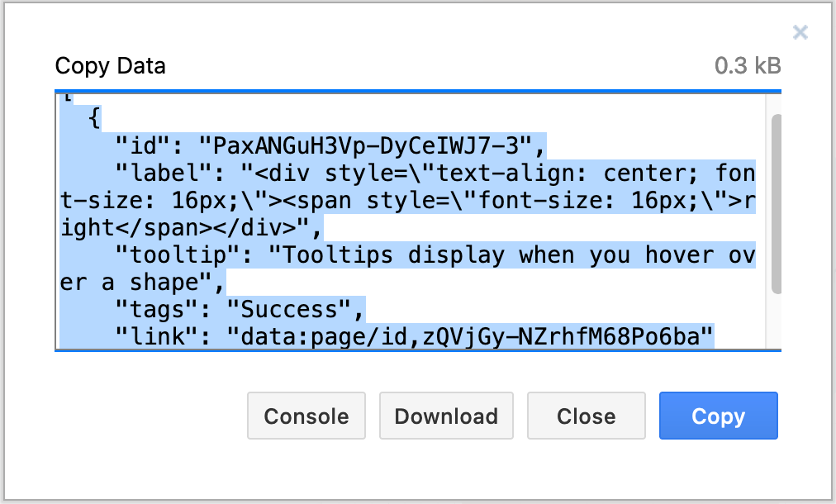The image size is (836, 504).
Task: Click Download to save the data
Action: (x=446, y=416)
